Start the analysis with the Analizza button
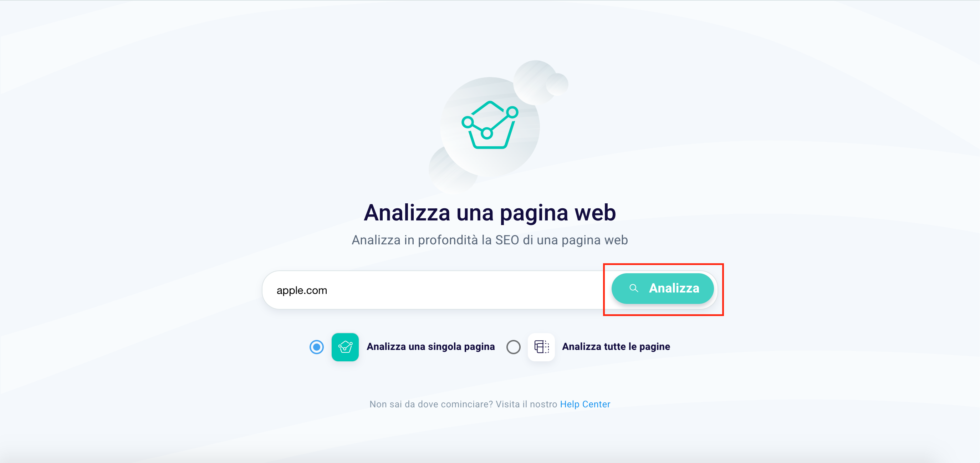Image resolution: width=980 pixels, height=463 pixels. (x=662, y=288)
